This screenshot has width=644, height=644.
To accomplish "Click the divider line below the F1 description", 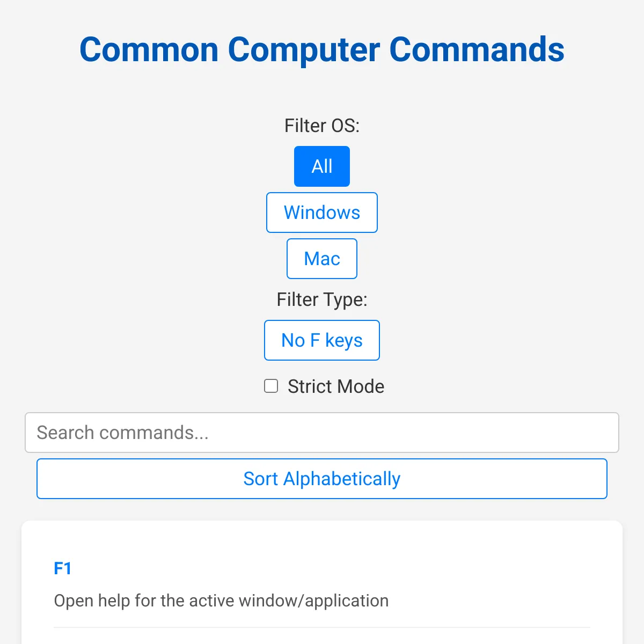I will point(322,627).
